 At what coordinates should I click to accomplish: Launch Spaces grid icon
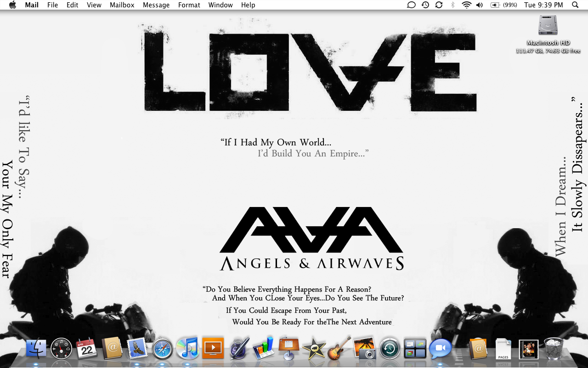[x=415, y=349]
